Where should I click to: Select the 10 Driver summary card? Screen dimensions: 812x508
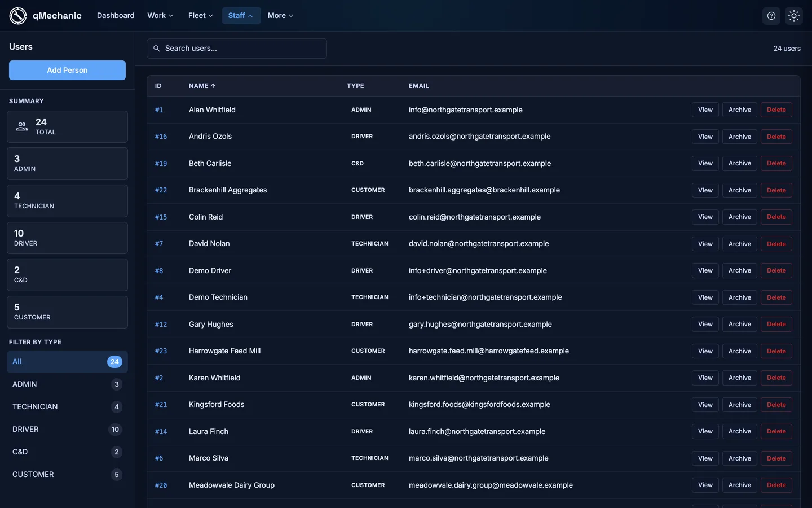pyautogui.click(x=67, y=238)
